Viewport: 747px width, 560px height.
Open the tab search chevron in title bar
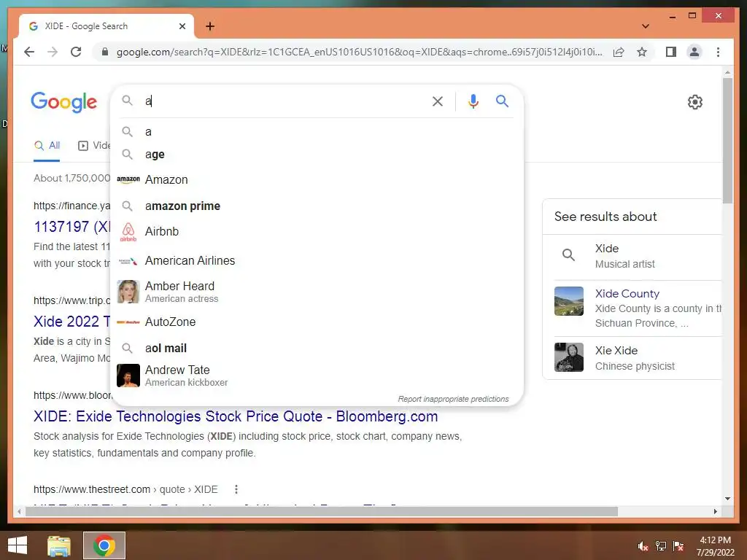click(x=645, y=26)
